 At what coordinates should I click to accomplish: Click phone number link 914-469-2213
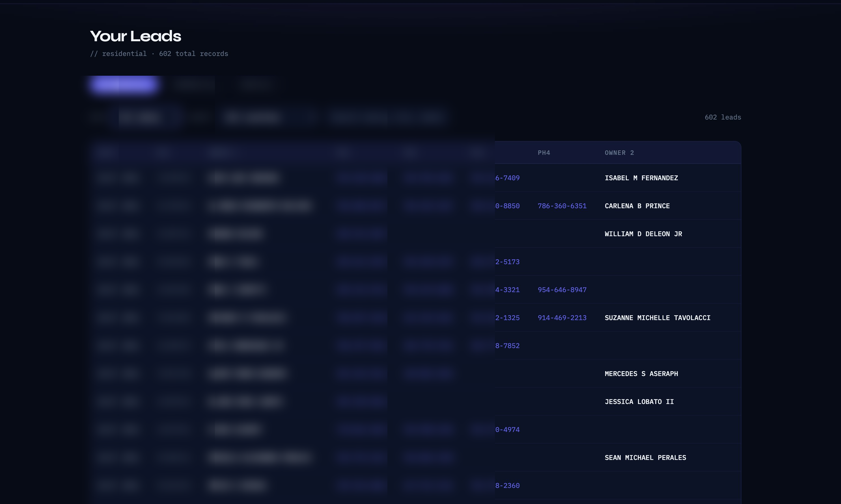(562, 318)
